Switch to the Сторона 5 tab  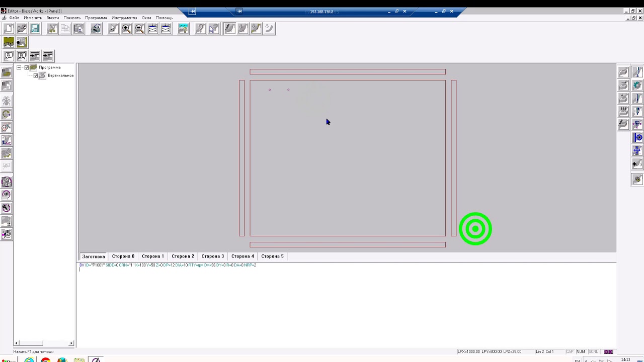click(x=272, y=256)
